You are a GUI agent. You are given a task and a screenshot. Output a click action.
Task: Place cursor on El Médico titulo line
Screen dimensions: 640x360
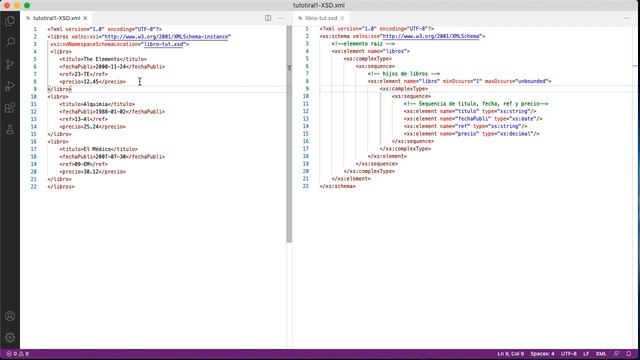98,149
